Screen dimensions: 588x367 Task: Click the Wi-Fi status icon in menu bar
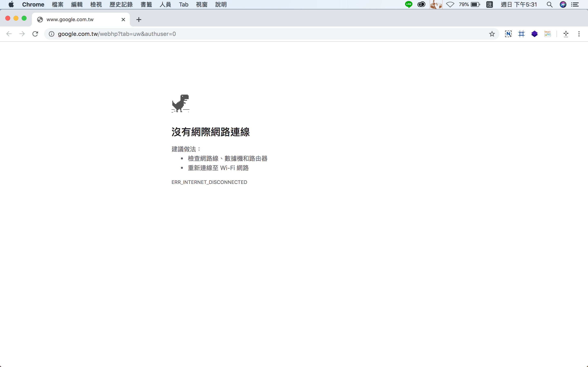click(x=450, y=4)
